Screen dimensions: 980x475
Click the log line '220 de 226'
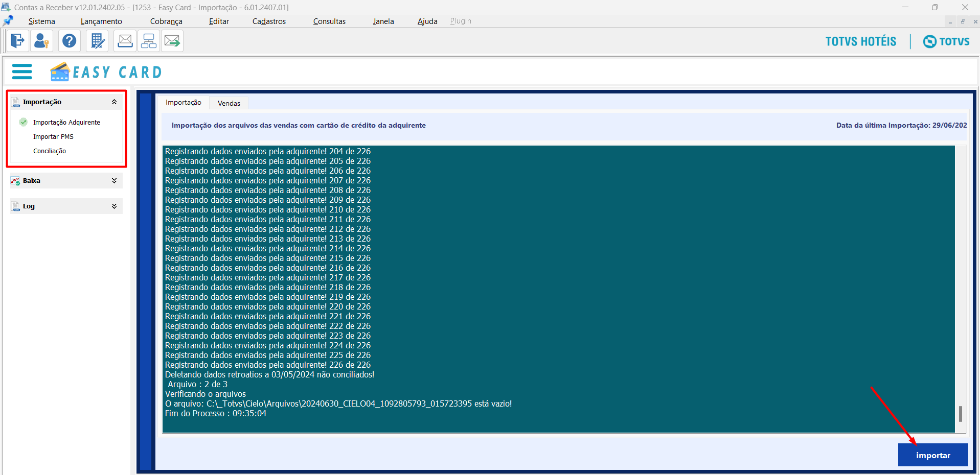pyautogui.click(x=268, y=307)
